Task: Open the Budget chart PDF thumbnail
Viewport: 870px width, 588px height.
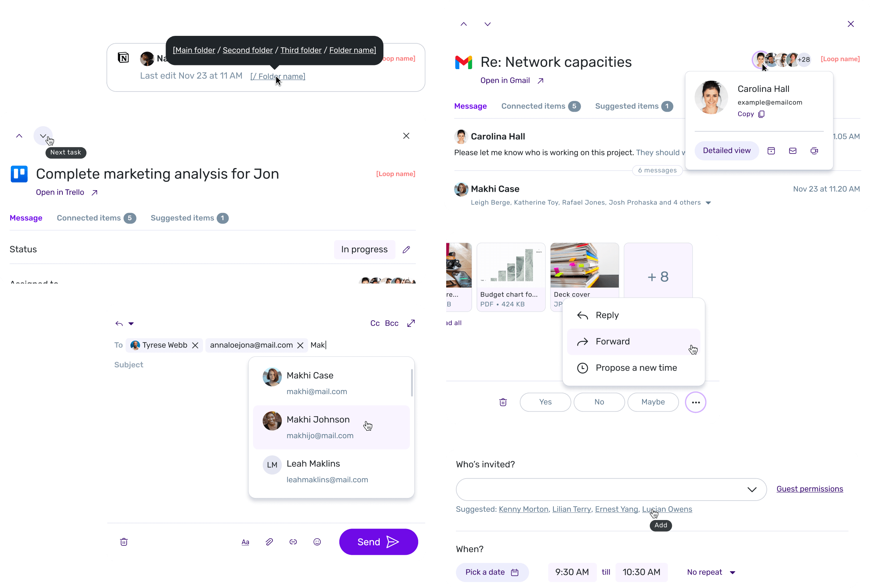Action: click(x=510, y=277)
